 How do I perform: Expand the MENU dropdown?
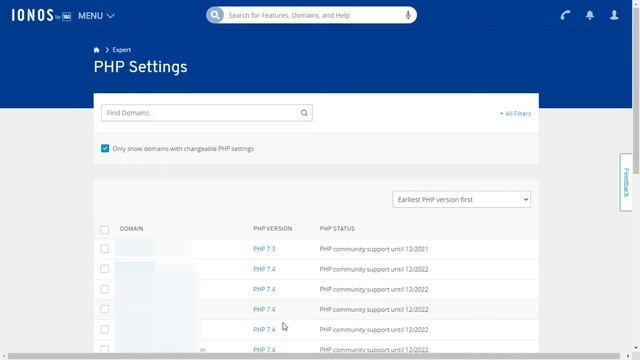[96, 16]
